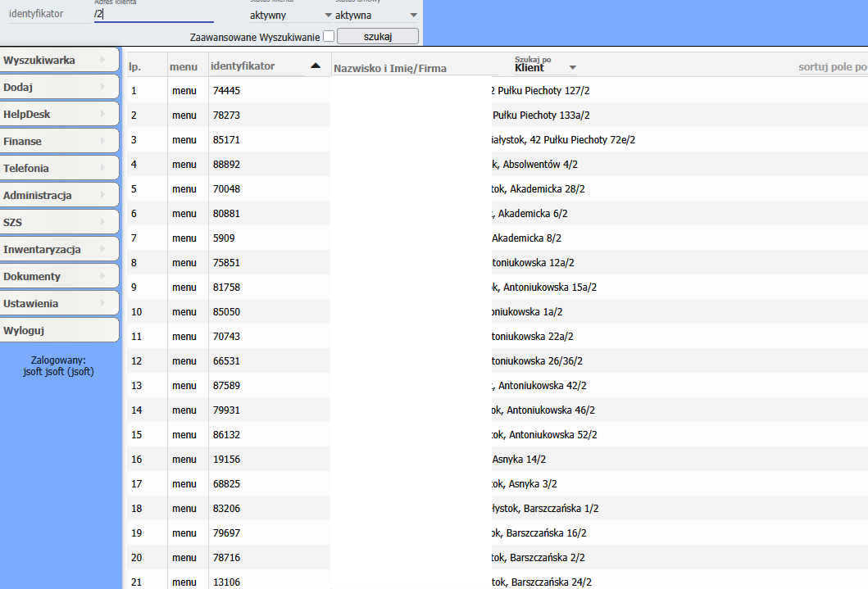Open the client status 'aktywny' dropdown
868x589 pixels.
click(x=290, y=15)
